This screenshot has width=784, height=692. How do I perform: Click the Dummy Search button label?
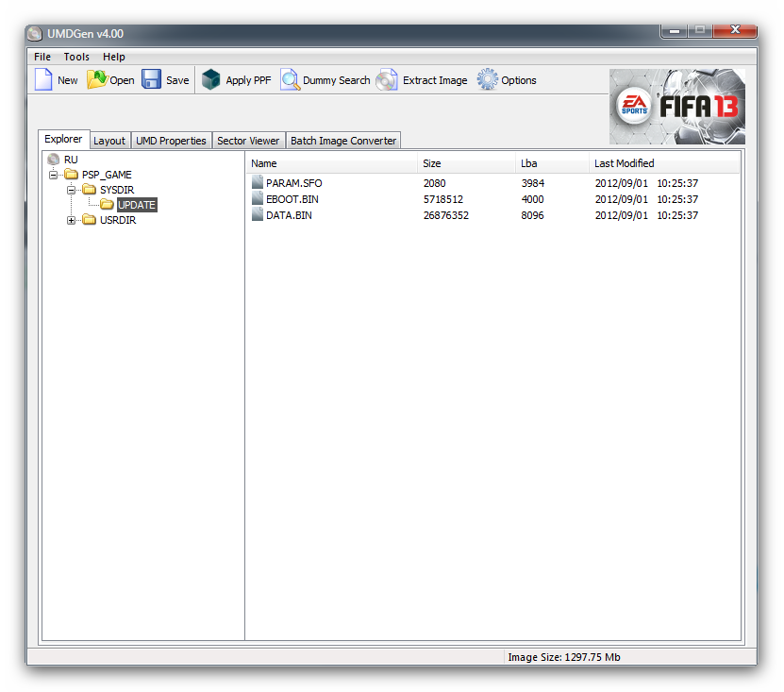(337, 80)
